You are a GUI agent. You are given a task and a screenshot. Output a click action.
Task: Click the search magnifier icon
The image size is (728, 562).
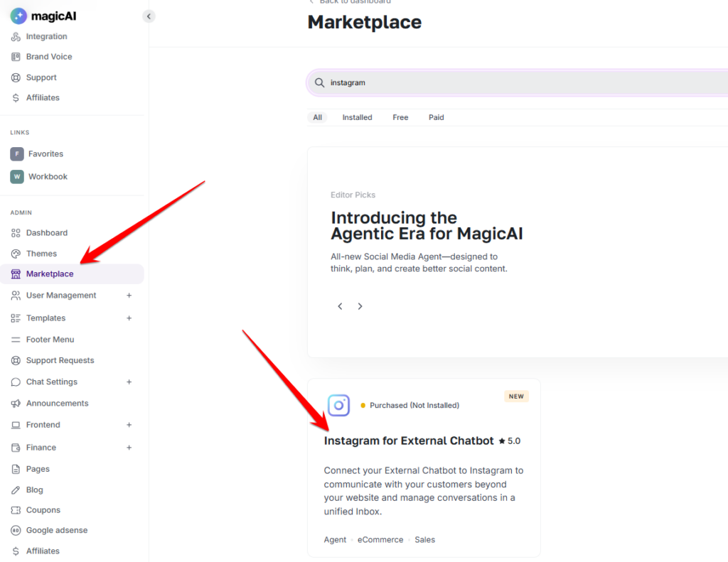pos(320,83)
